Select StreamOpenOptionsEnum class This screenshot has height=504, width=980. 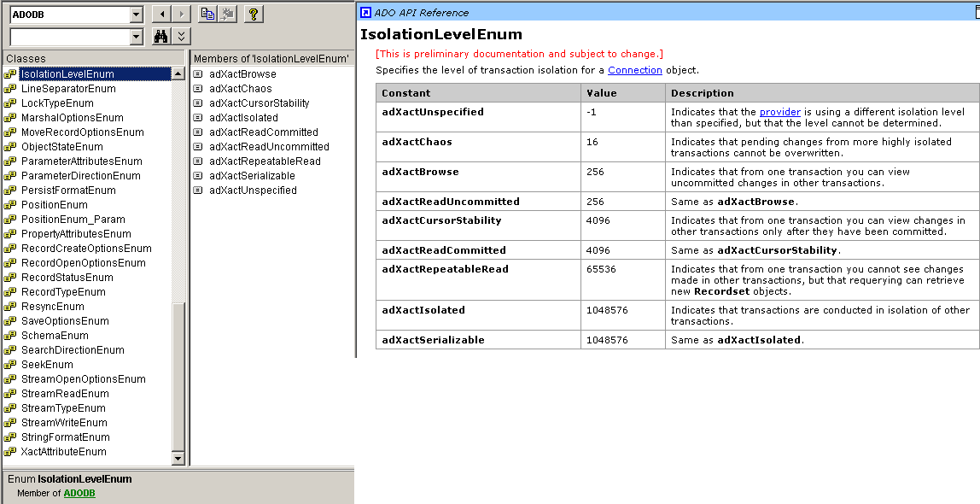[x=84, y=379]
